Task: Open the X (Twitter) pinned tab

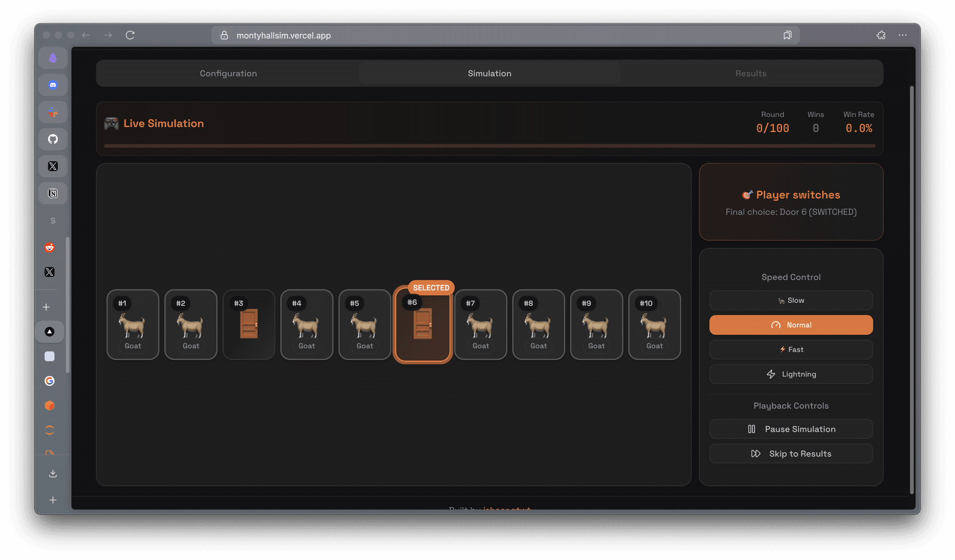Action: click(x=52, y=166)
